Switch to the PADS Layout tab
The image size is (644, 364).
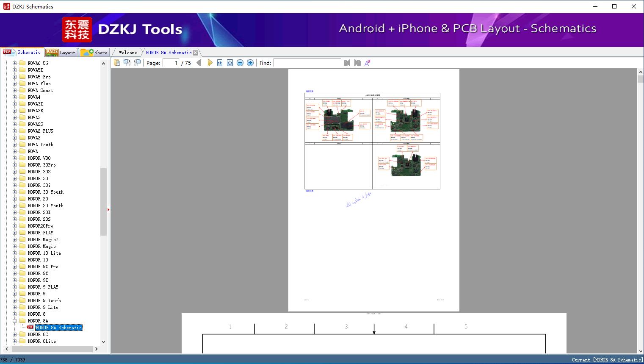coord(61,53)
